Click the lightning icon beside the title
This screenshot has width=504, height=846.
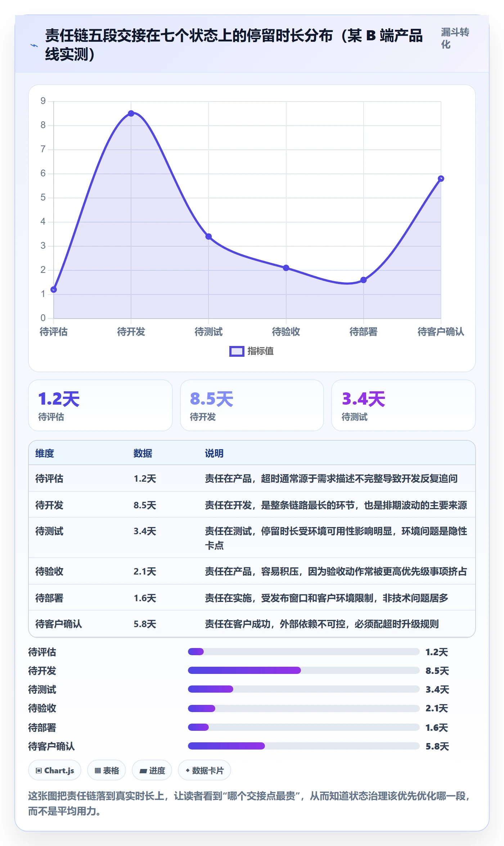(34, 45)
